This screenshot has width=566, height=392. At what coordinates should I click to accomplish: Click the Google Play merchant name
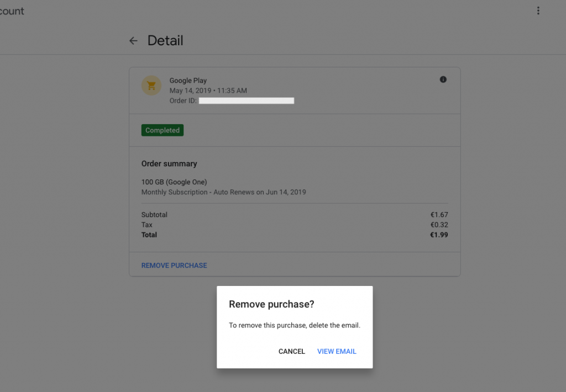pos(188,81)
